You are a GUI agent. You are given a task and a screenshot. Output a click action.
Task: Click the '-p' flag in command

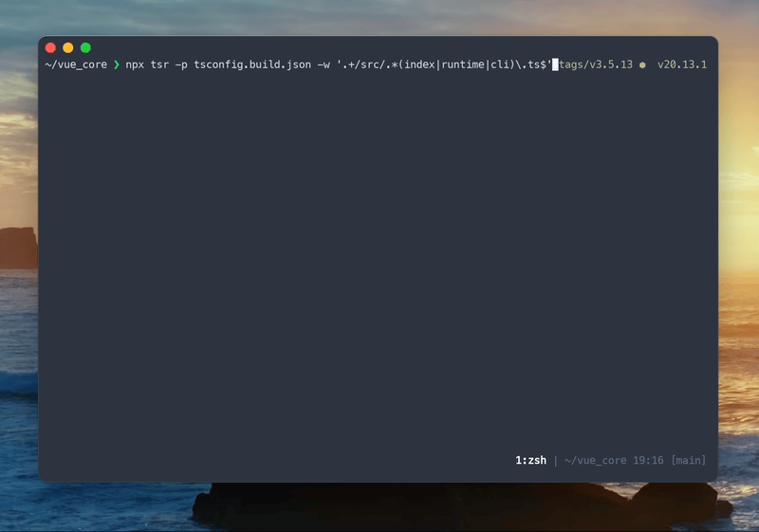[181, 65]
